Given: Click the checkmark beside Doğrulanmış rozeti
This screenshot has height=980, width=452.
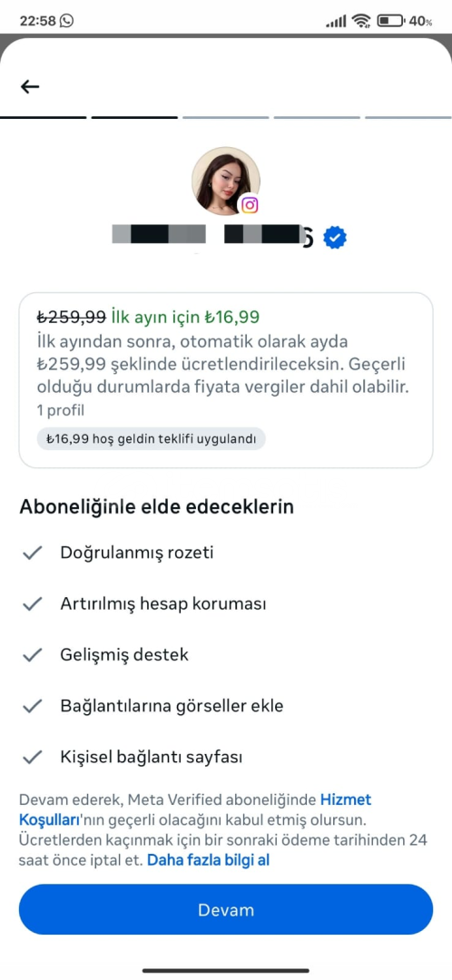Looking at the screenshot, I should pyautogui.click(x=32, y=554).
